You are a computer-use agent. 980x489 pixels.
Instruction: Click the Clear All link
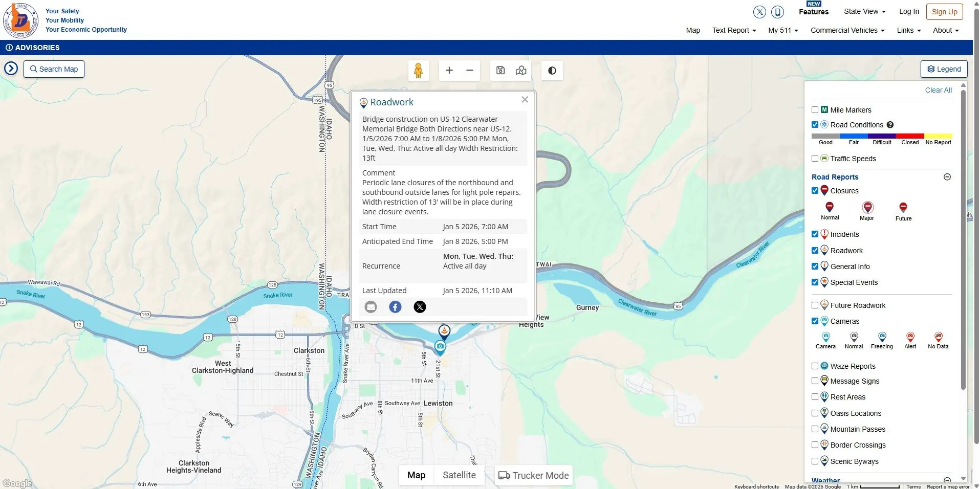pyautogui.click(x=938, y=90)
